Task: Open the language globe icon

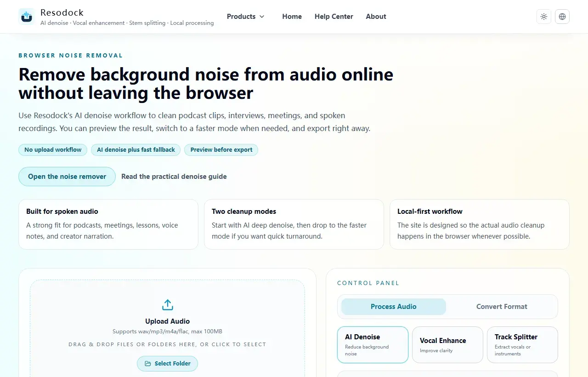Action: 562,17
